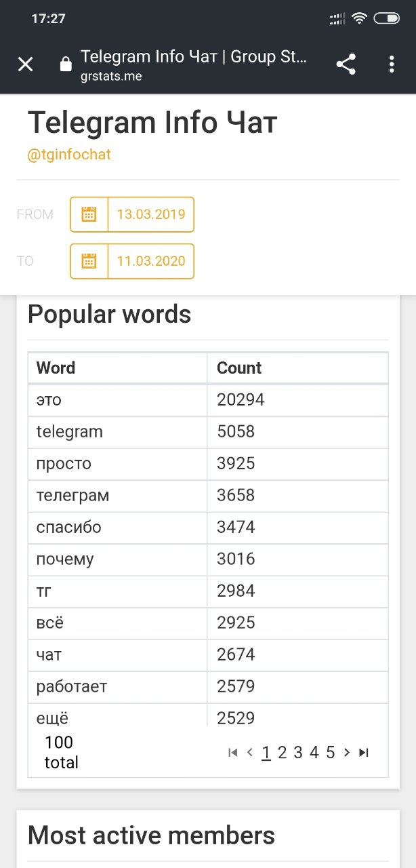Image resolution: width=416 pixels, height=868 pixels.
Task: Select page 5 in pagination
Action: pos(331,753)
